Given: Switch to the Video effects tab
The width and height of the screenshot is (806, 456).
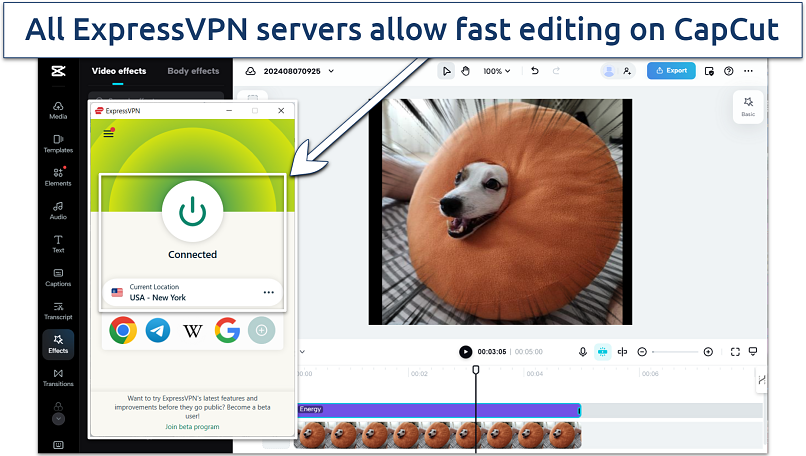Looking at the screenshot, I should tap(119, 71).
